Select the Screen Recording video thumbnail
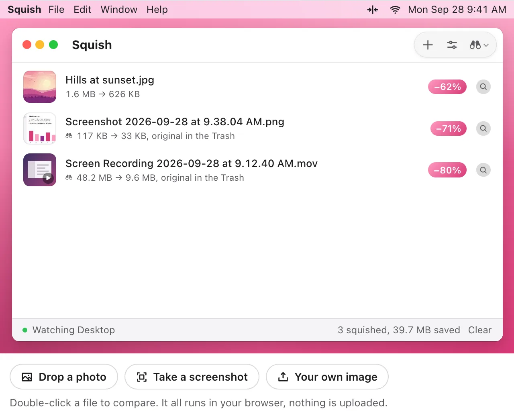Image resolution: width=514 pixels, height=420 pixels. 40,170
